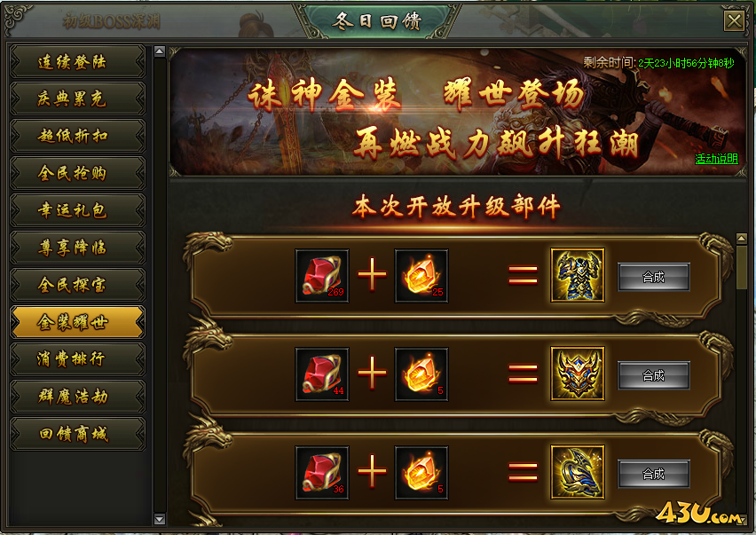Screen dimensions: 756x535
Task: Click 合成 button for the armor recipe
Action: click(x=654, y=277)
